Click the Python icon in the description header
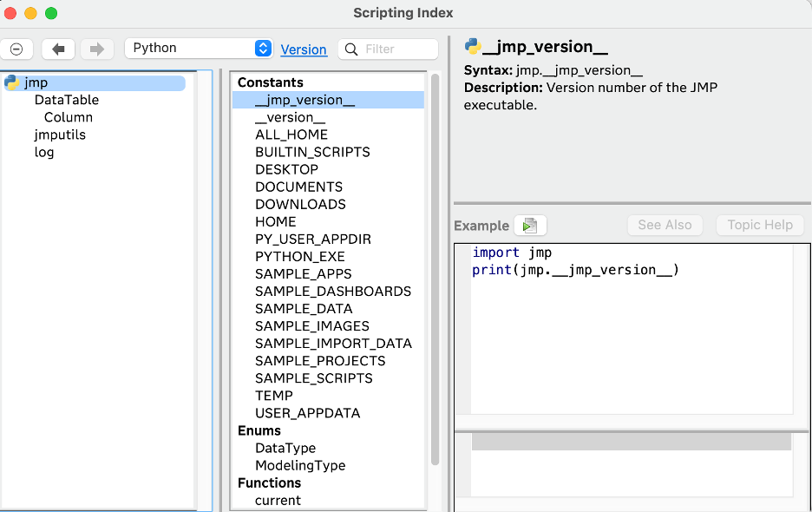The width and height of the screenshot is (812, 512). (x=473, y=47)
